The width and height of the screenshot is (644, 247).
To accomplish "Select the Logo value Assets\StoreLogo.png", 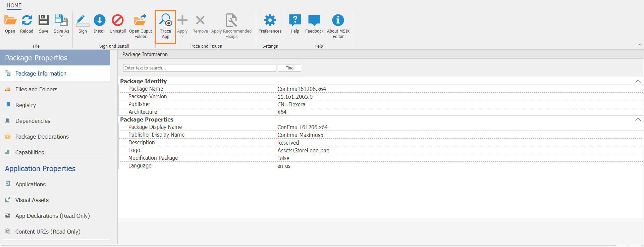I will [x=303, y=150].
